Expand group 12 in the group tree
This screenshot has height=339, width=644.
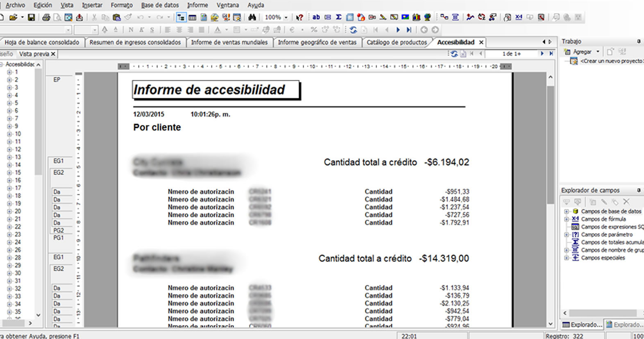point(9,150)
